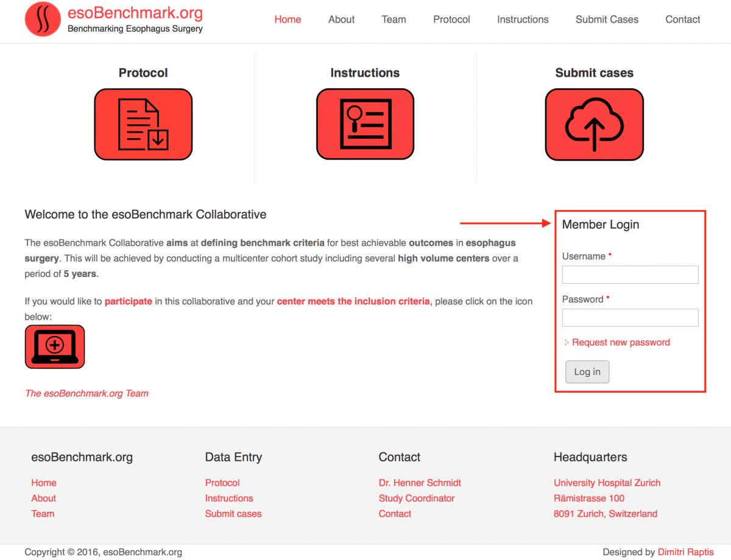Click the laptop plus participate icon
This screenshot has width=731, height=560.
coord(55,346)
